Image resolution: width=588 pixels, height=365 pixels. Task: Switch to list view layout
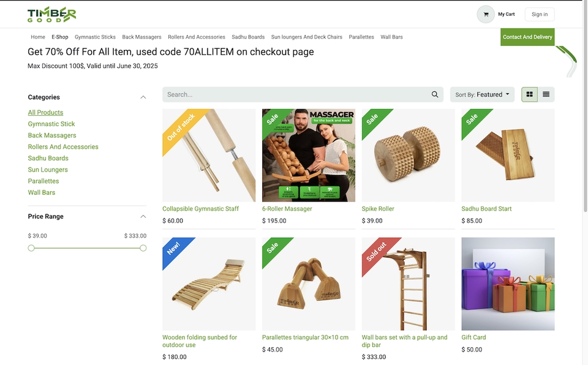546,94
